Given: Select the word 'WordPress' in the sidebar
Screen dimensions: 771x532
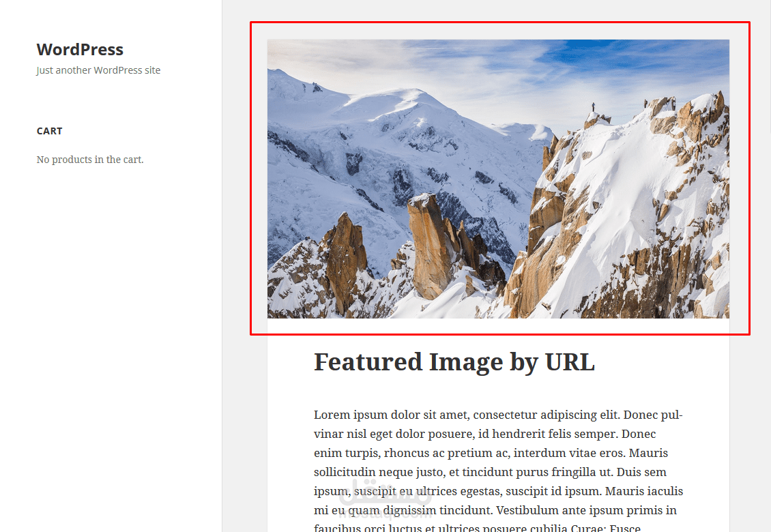Looking at the screenshot, I should (80, 49).
